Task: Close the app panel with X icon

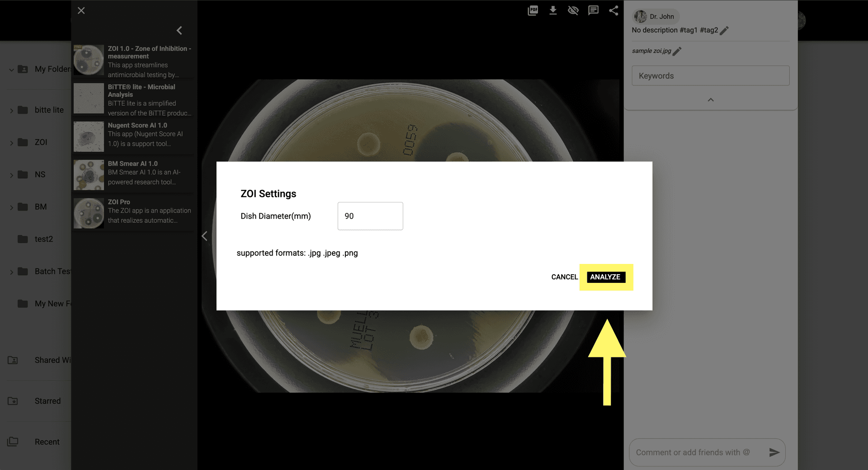Action: (81, 10)
